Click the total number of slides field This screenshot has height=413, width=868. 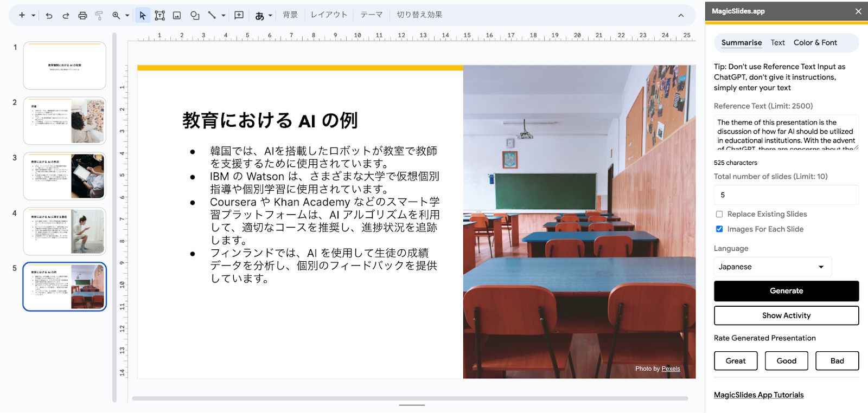(x=787, y=195)
